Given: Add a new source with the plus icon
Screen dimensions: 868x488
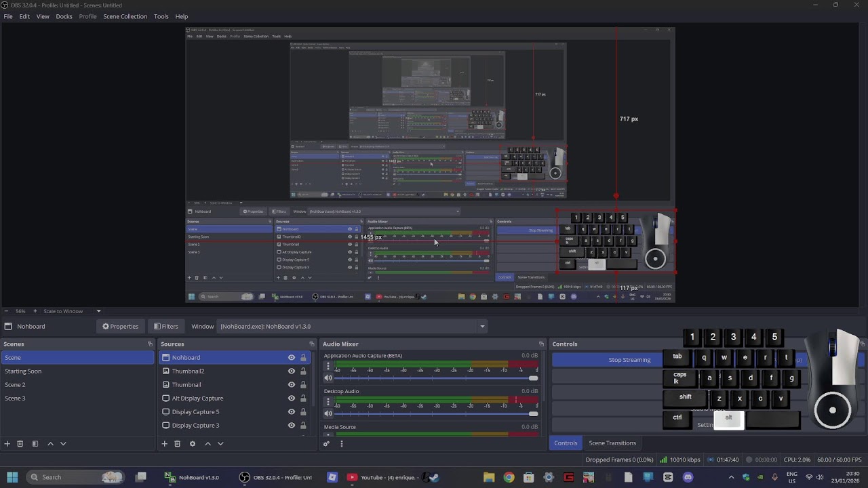Looking at the screenshot, I should pos(164,444).
